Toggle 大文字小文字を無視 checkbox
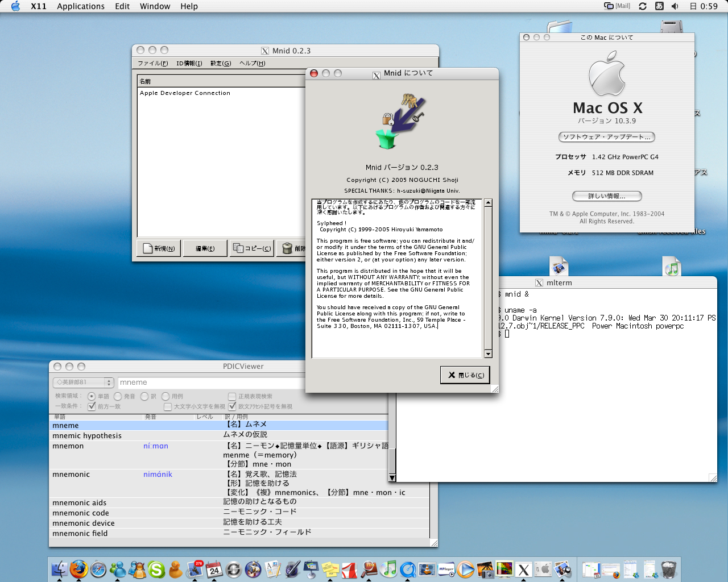 click(x=168, y=406)
